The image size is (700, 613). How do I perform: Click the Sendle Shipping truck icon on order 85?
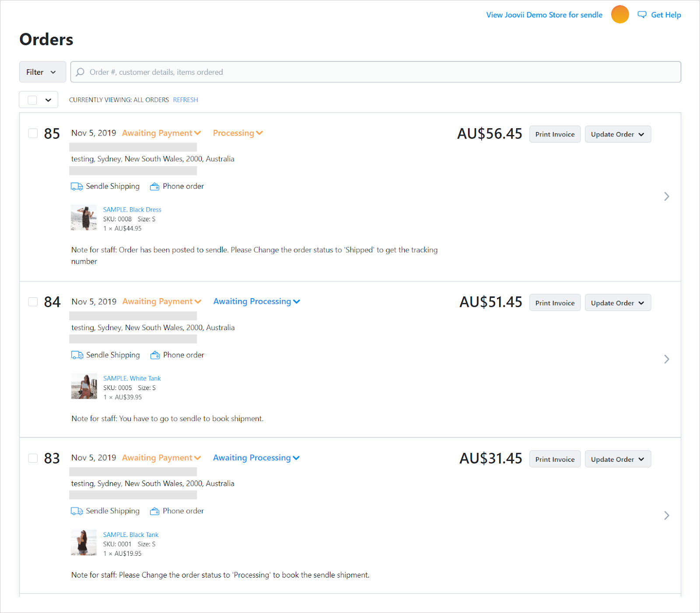pyautogui.click(x=77, y=187)
